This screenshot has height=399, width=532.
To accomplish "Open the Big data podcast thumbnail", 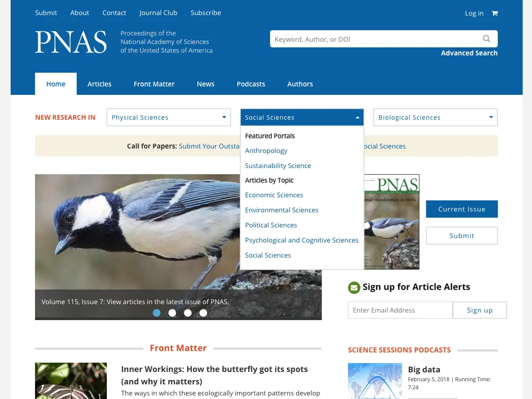I will click(375, 381).
